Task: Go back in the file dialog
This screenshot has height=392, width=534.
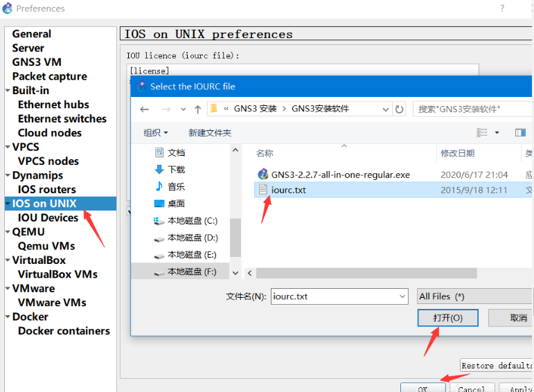Action: click(144, 109)
